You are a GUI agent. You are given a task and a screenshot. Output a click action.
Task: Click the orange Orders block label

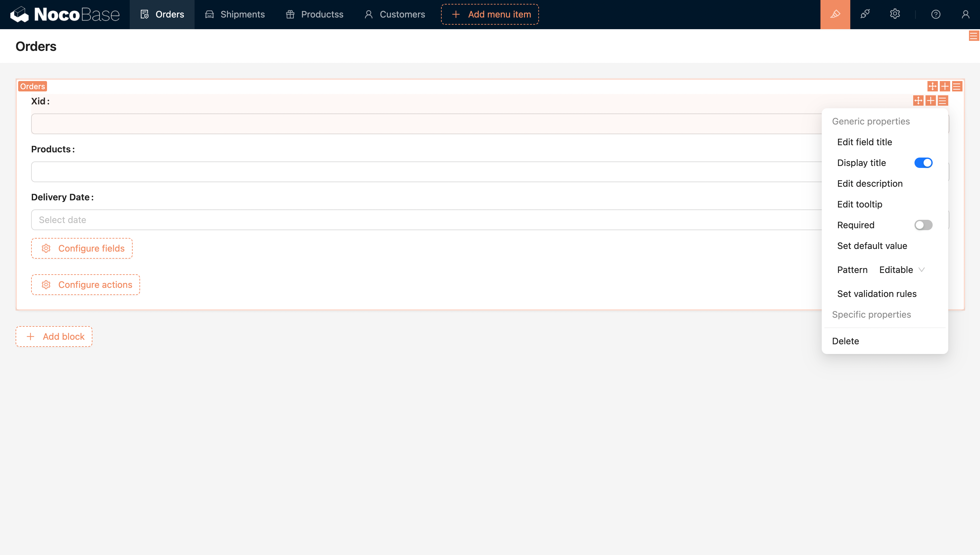click(32, 86)
